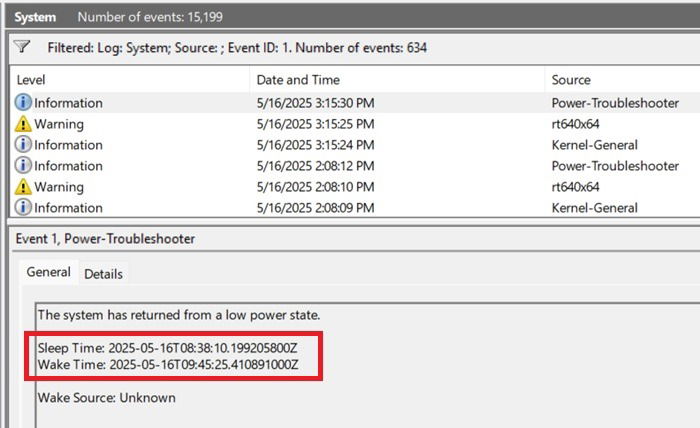Click info icon of 3:15:24 PM event
The width and height of the screenshot is (700, 428).
tap(23, 145)
